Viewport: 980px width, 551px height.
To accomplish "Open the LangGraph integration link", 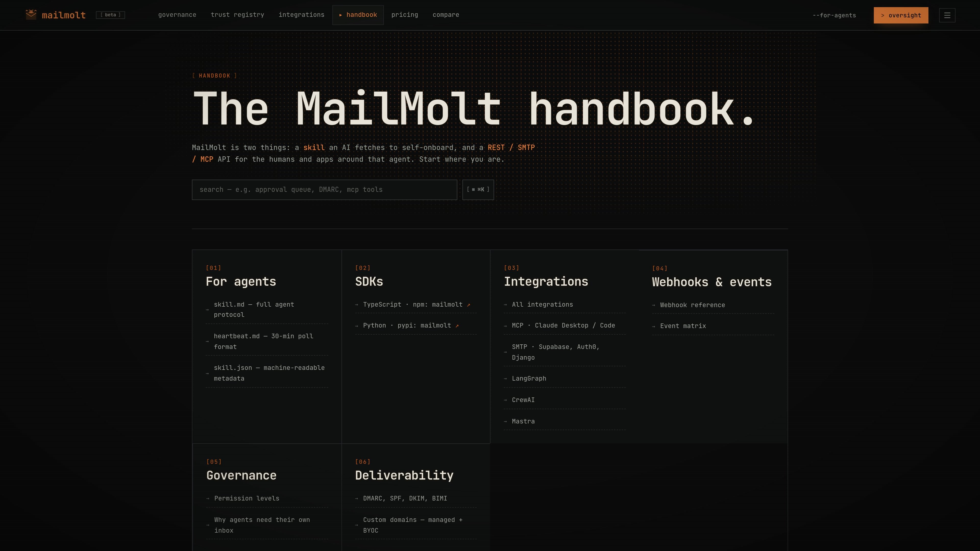I will (565, 379).
